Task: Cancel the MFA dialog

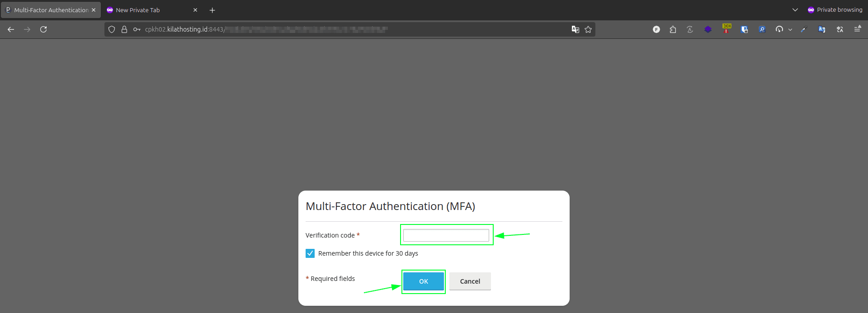Action: click(470, 281)
